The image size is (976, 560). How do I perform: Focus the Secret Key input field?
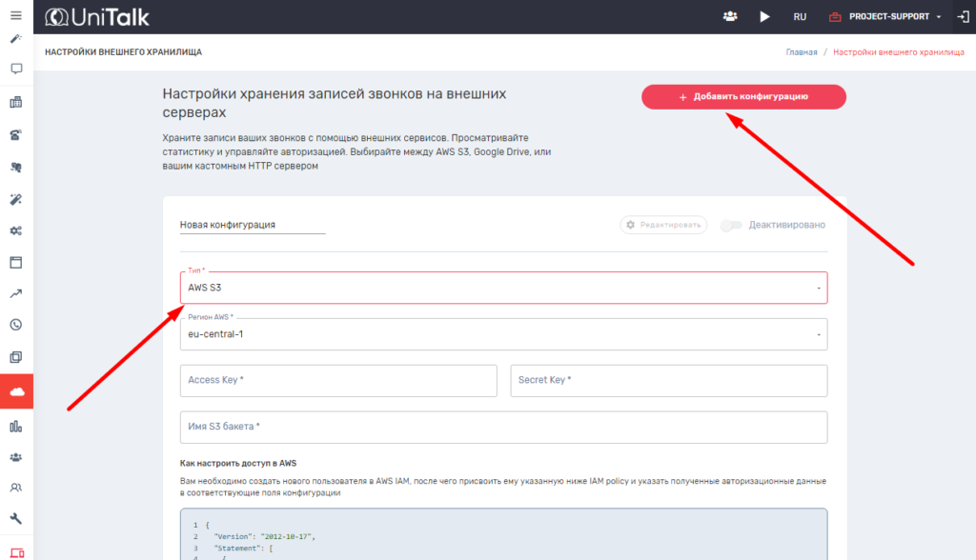coord(668,380)
